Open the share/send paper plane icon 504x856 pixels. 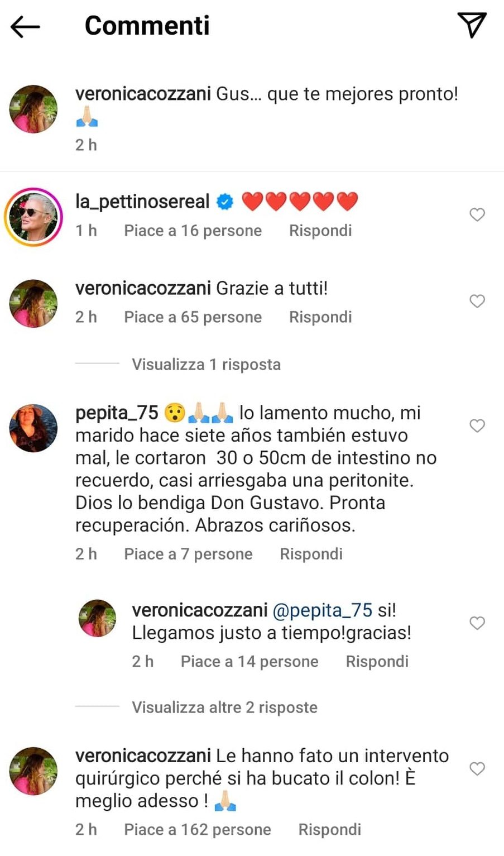pos(472,25)
